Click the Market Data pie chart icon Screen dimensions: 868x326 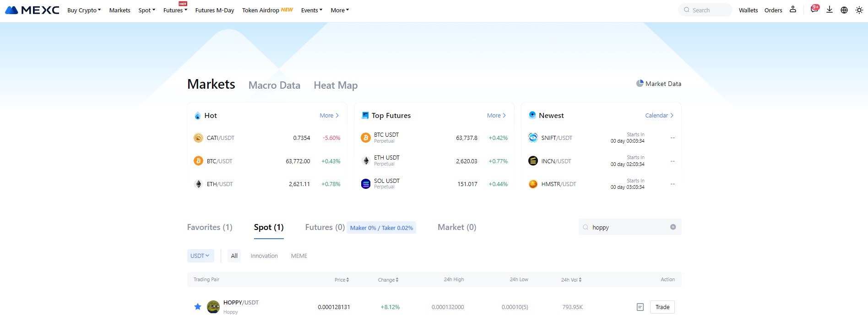pos(640,83)
